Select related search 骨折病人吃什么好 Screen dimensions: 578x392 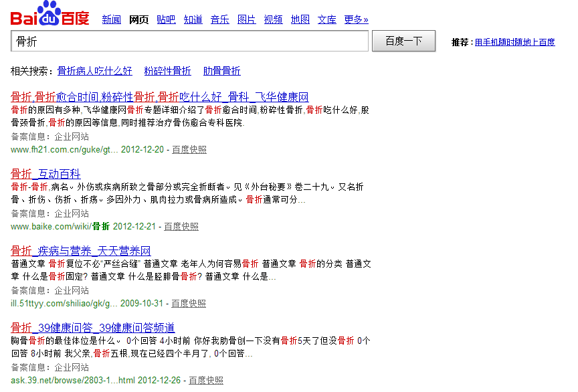click(x=94, y=71)
